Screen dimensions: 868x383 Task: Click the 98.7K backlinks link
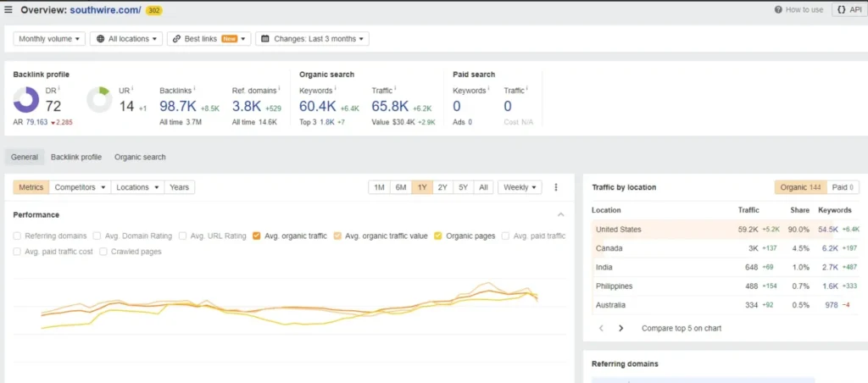click(x=177, y=106)
